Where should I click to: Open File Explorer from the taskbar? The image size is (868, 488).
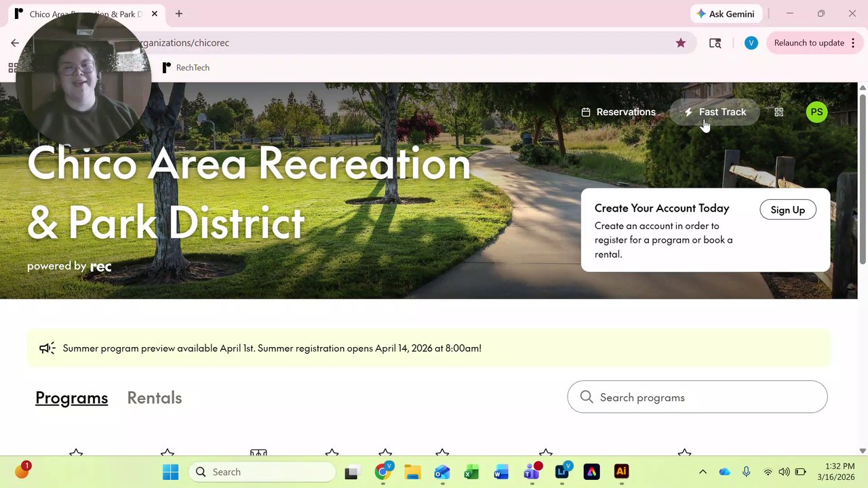coord(412,472)
